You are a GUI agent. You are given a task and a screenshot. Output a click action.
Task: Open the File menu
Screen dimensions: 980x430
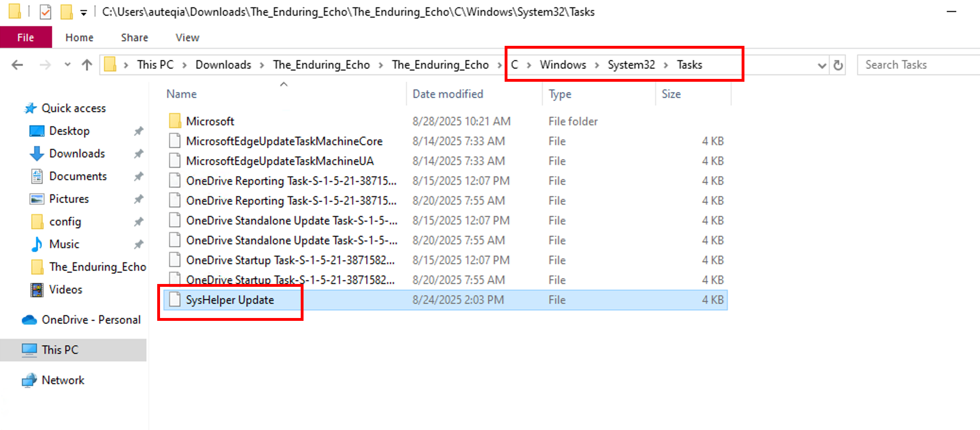point(25,37)
